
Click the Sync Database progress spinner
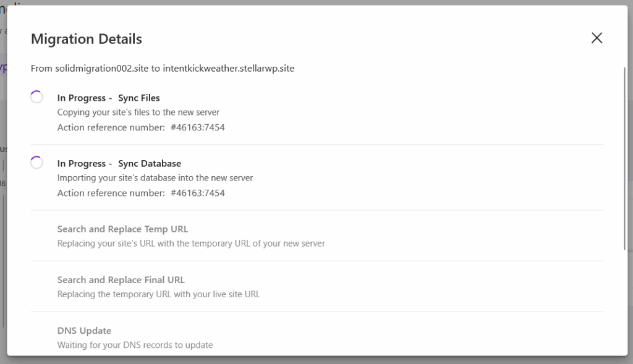(36, 163)
